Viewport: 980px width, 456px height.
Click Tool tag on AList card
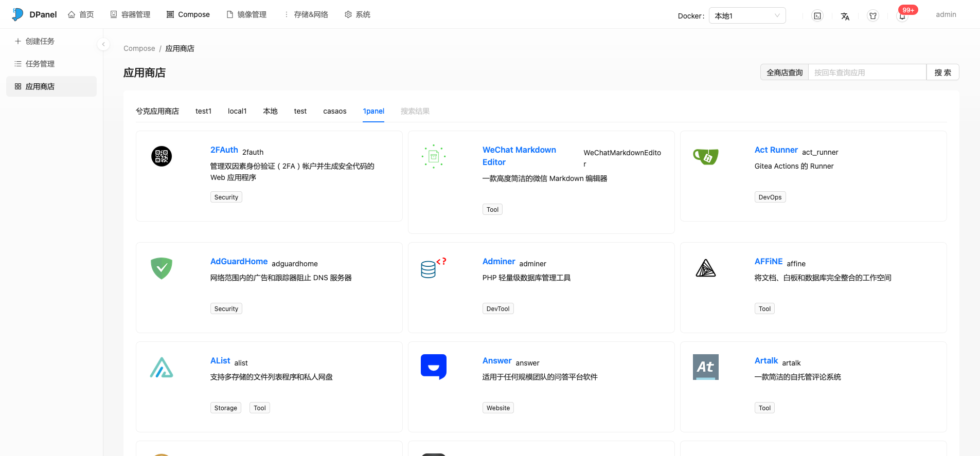(260, 408)
